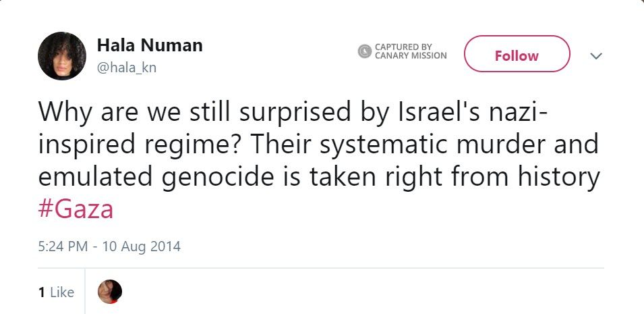Expand the tweet options chevron
This screenshot has width=644, height=314.
coord(595,57)
